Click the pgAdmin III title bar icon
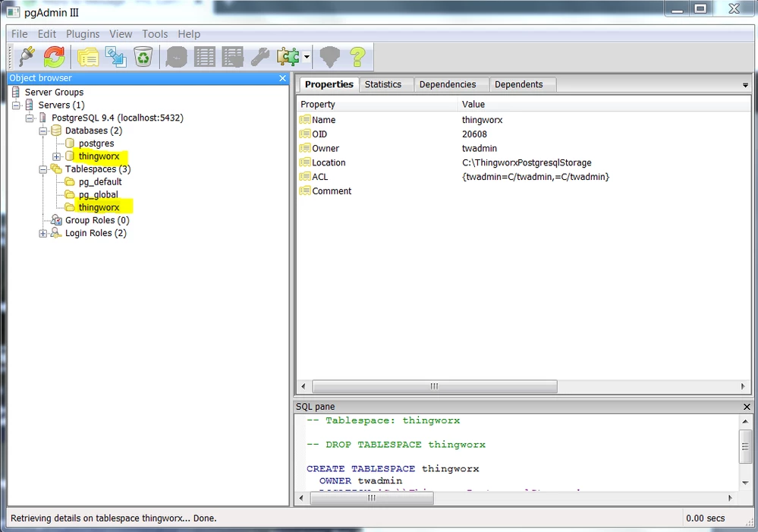The height and width of the screenshot is (532, 758). click(13, 12)
